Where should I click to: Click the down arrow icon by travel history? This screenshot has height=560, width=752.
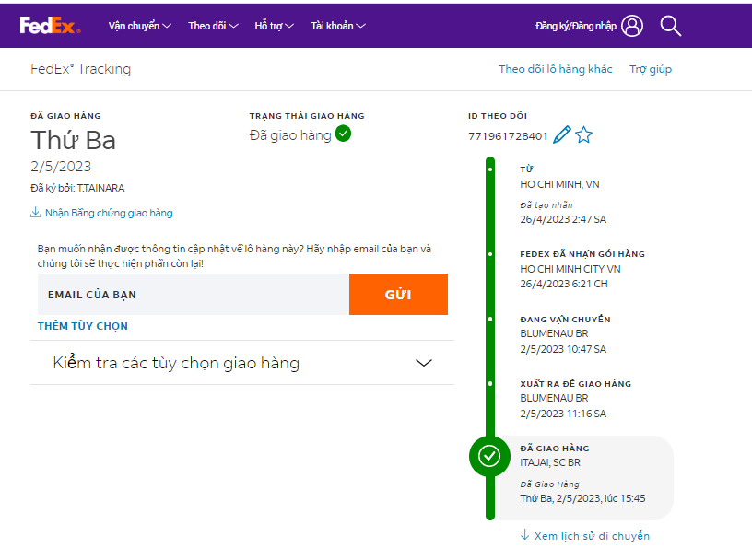(x=525, y=535)
